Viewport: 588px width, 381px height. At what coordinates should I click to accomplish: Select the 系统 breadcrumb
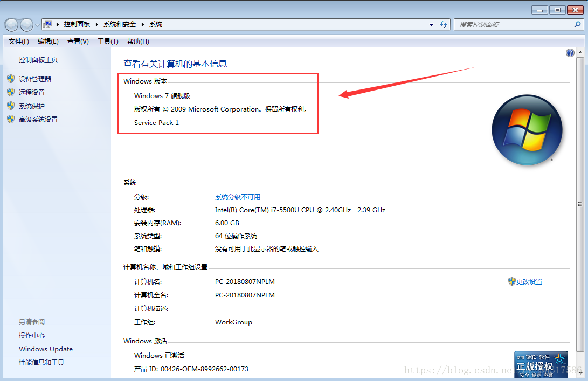[x=156, y=24]
